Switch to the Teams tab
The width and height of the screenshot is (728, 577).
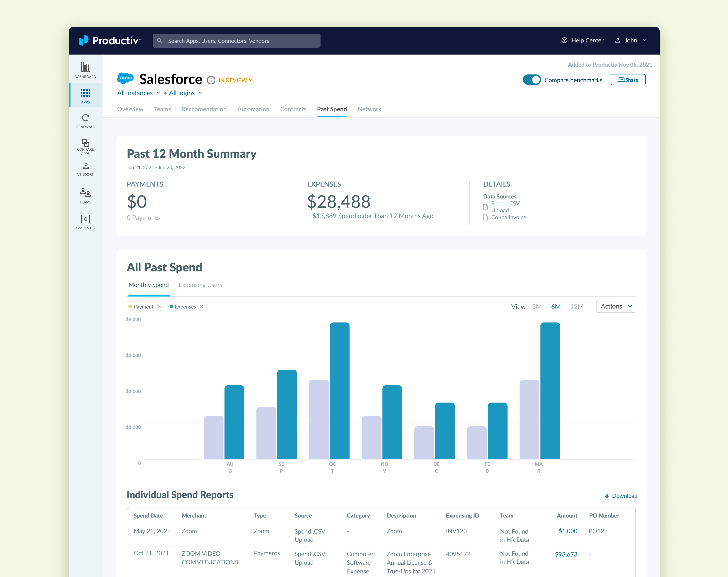162,109
